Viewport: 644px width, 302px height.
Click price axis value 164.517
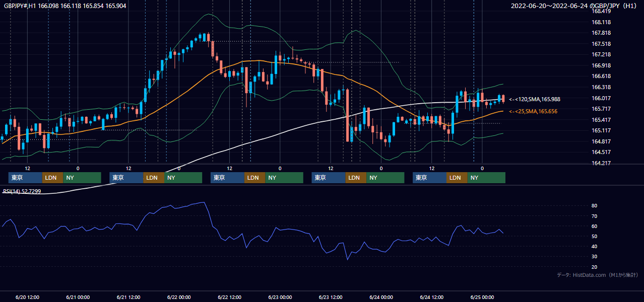601,152
